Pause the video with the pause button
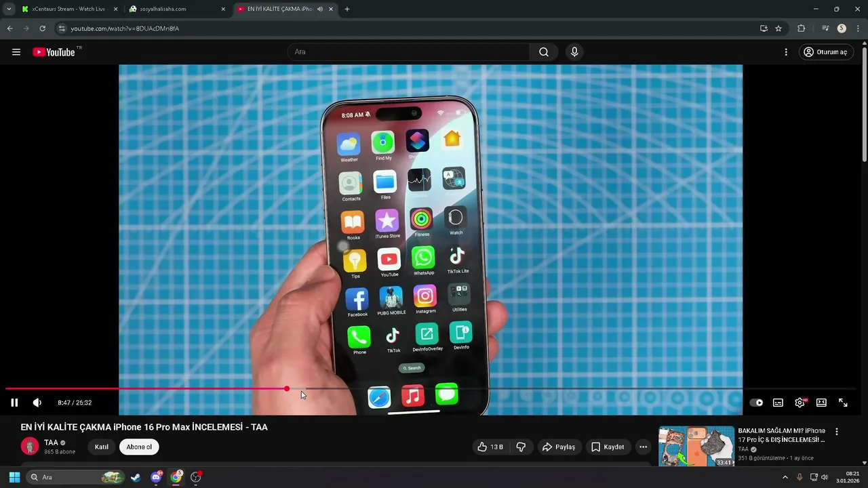 pos(14,403)
